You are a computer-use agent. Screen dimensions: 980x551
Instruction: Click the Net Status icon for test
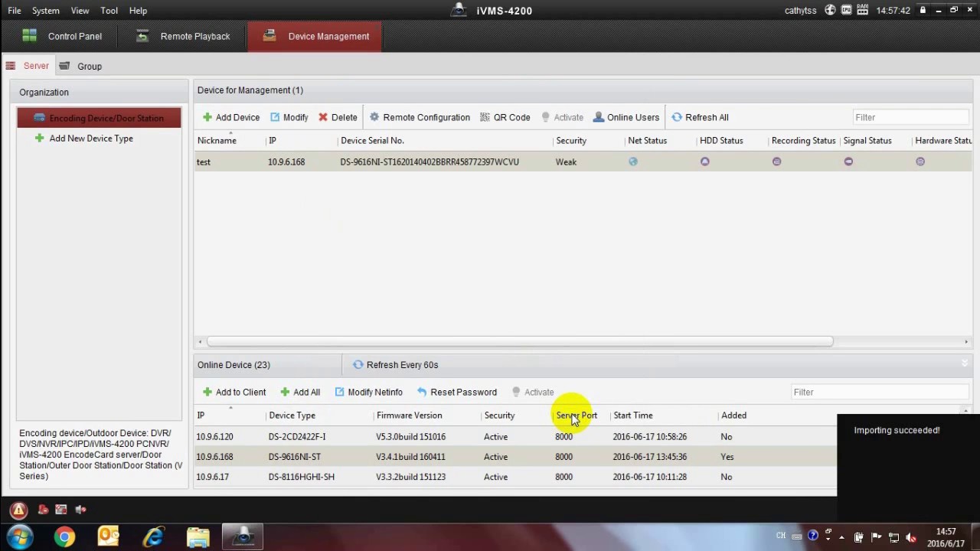[633, 161]
